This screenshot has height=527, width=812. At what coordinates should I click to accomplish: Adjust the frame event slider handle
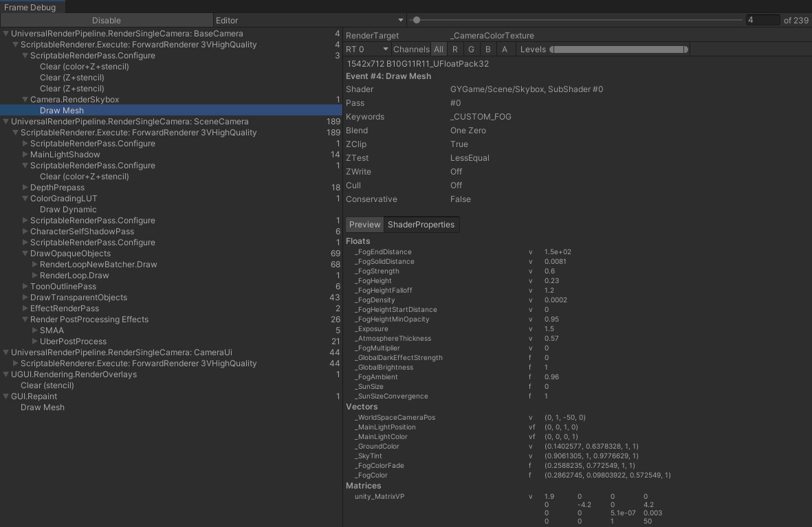[417, 20]
